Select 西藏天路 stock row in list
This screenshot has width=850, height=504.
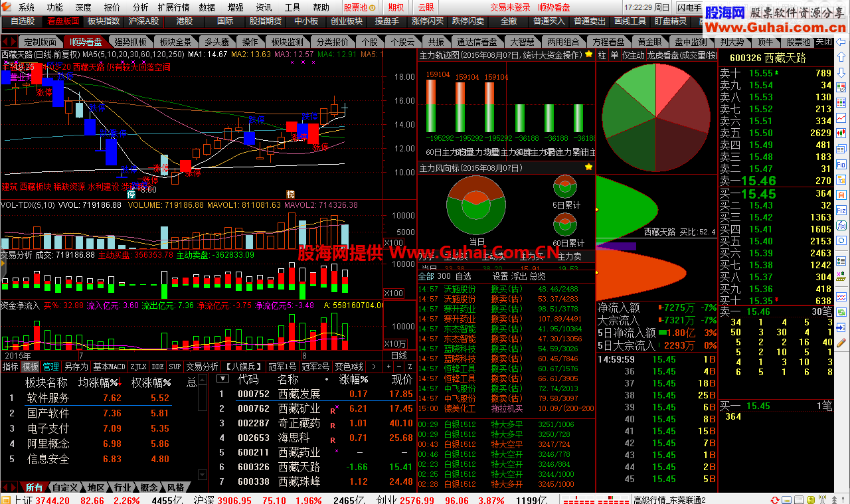pos(316,467)
